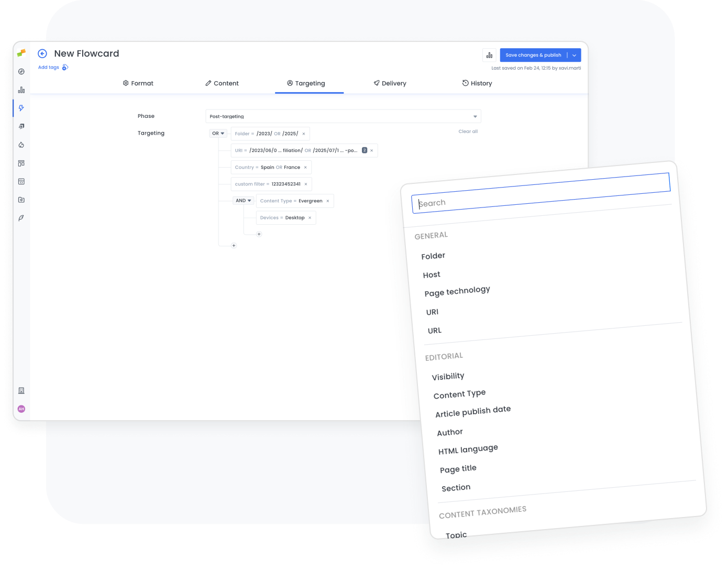
Task: Click the building icon near sidebar bottom
Action: point(21,390)
